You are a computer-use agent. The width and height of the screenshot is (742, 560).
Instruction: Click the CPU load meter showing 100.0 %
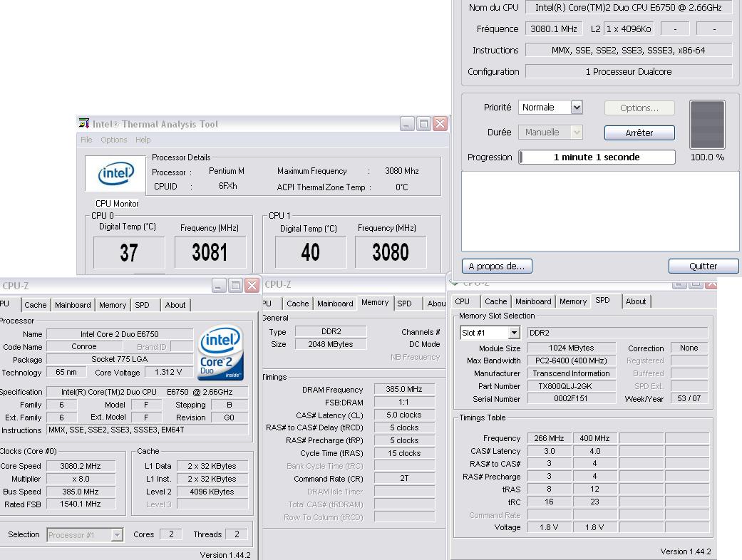coord(707,125)
